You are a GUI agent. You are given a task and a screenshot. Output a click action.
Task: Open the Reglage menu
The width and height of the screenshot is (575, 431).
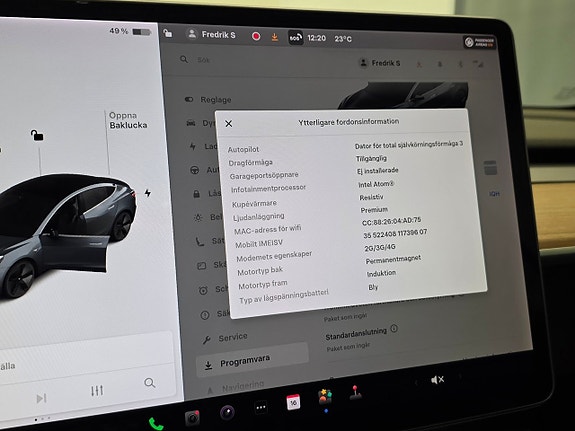216,100
